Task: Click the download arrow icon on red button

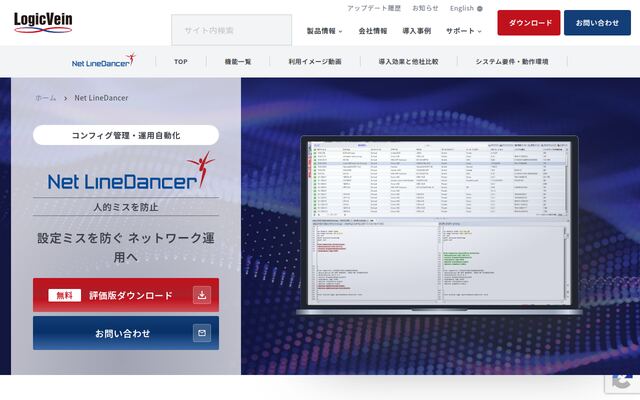Action: (x=202, y=295)
